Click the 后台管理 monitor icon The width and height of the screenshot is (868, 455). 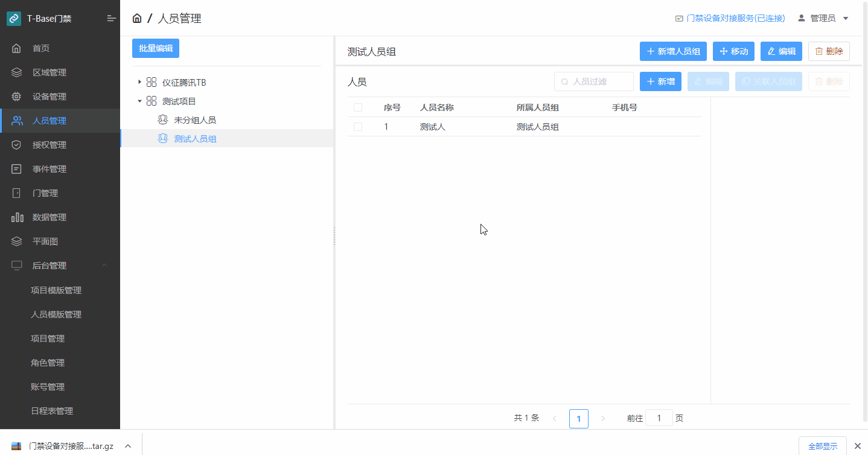point(17,266)
